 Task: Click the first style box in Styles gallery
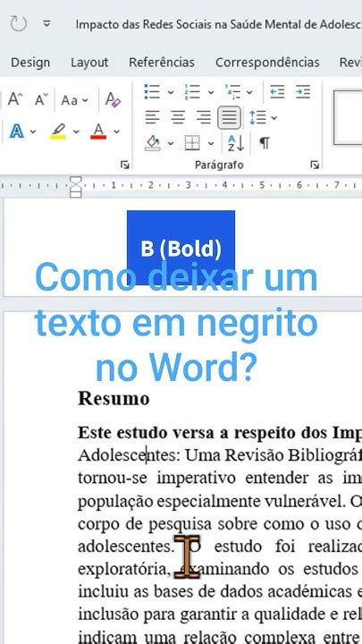tap(348, 117)
